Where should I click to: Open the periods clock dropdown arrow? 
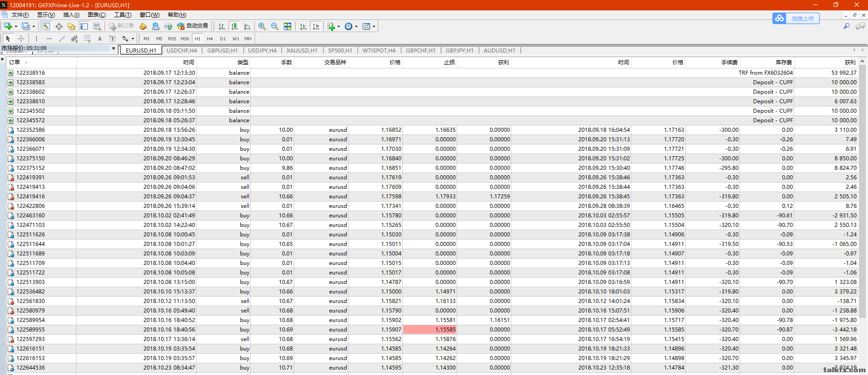click(x=356, y=26)
